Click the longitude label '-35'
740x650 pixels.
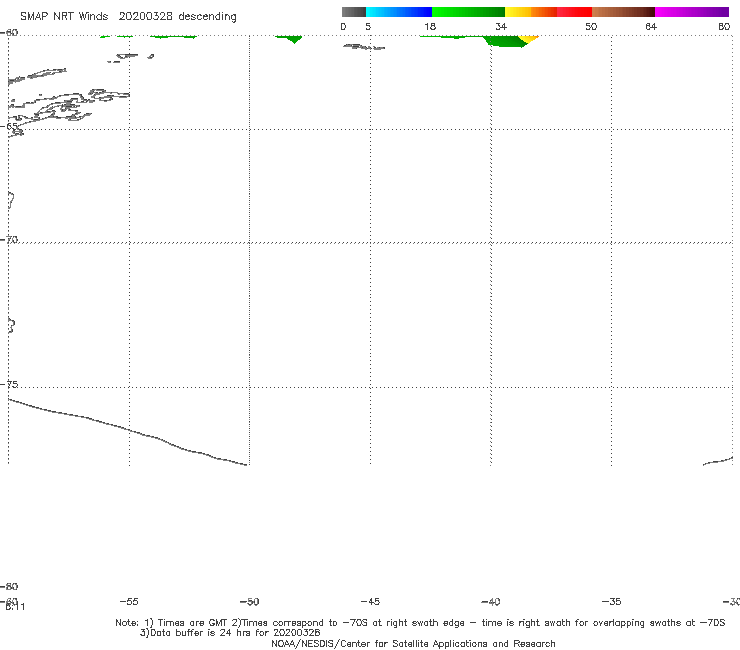[611, 602]
